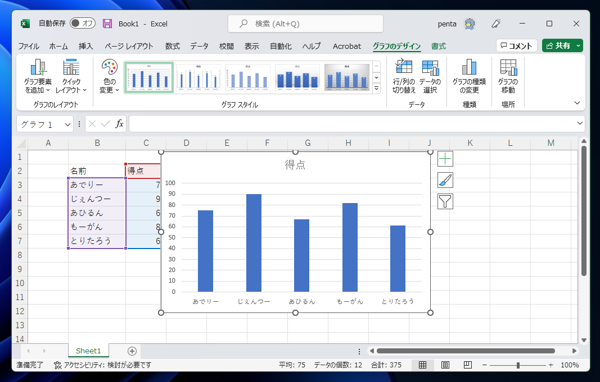The height and width of the screenshot is (382, 600).
Task: Open Quick Layout options
Action: pos(71,76)
